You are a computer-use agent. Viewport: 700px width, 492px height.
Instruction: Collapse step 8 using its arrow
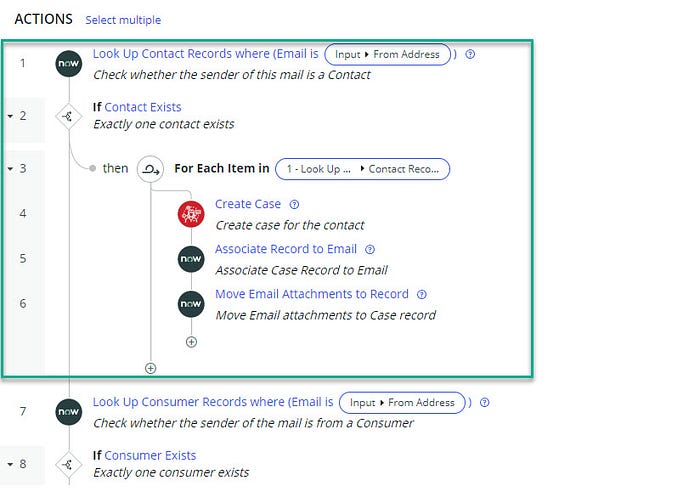point(10,464)
